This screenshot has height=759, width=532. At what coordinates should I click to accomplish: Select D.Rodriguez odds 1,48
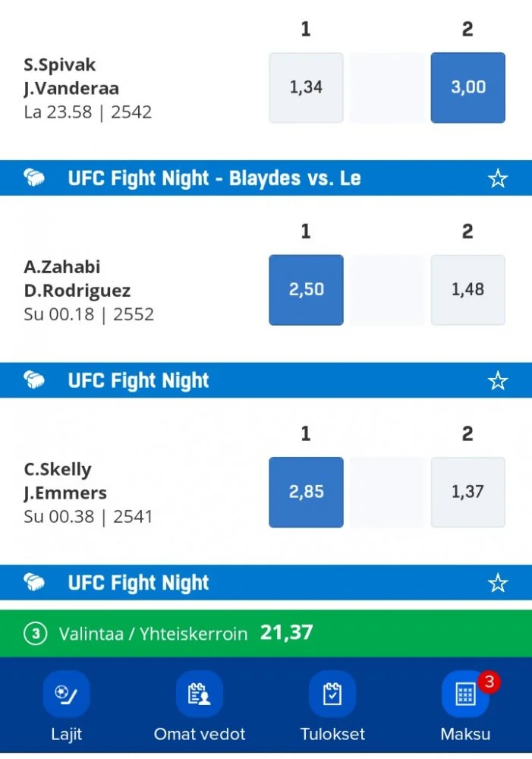click(x=467, y=290)
